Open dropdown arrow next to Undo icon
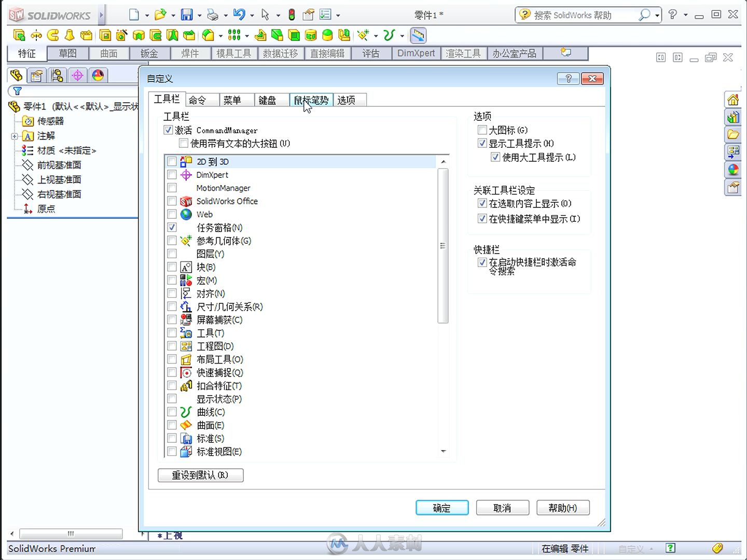The image size is (747, 560). click(x=252, y=16)
